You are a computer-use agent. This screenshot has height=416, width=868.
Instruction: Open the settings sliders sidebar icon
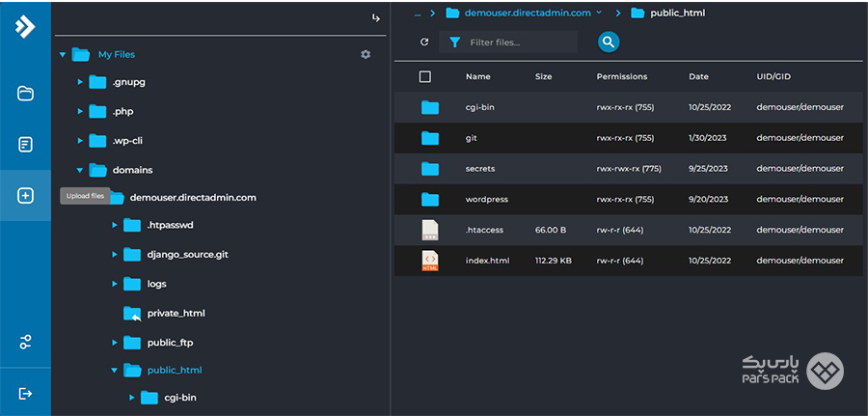click(x=25, y=342)
